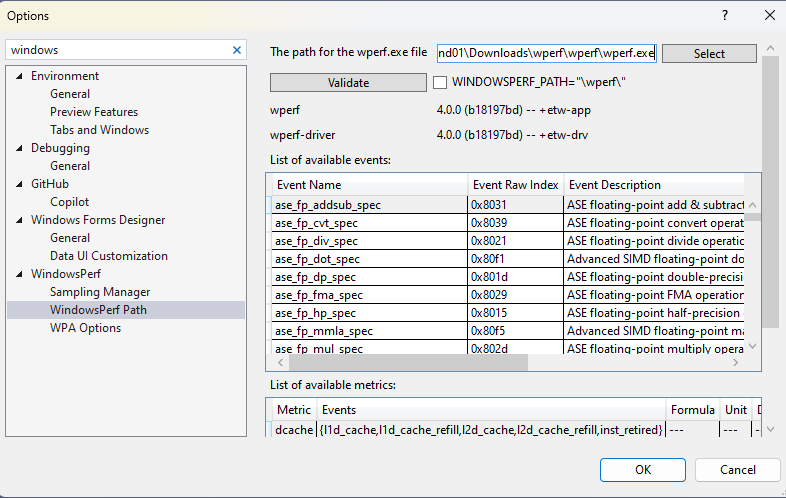Click the 0x8031 raw index cell
This screenshot has width=786, height=498.
click(x=515, y=205)
